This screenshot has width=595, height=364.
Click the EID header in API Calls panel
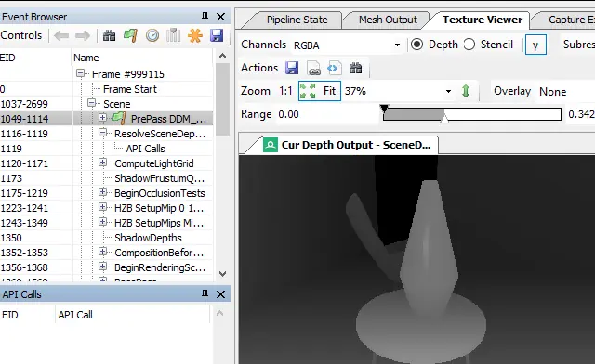27,315
